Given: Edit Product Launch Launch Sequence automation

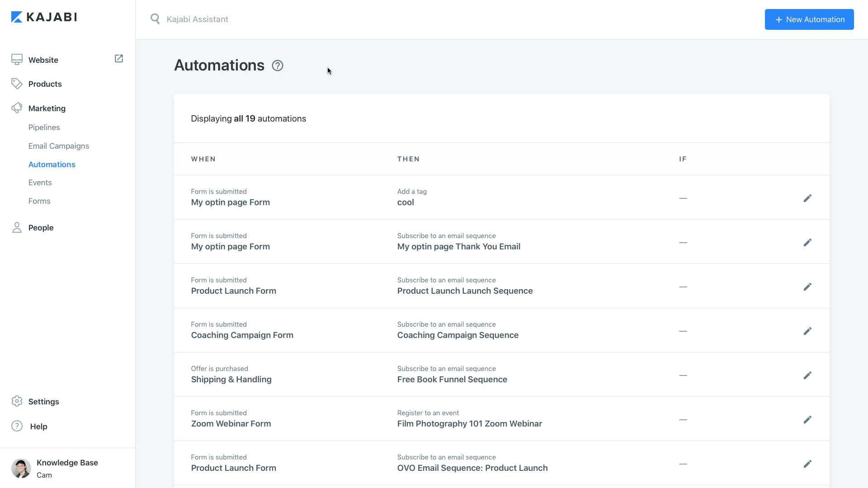Looking at the screenshot, I should coord(807,287).
